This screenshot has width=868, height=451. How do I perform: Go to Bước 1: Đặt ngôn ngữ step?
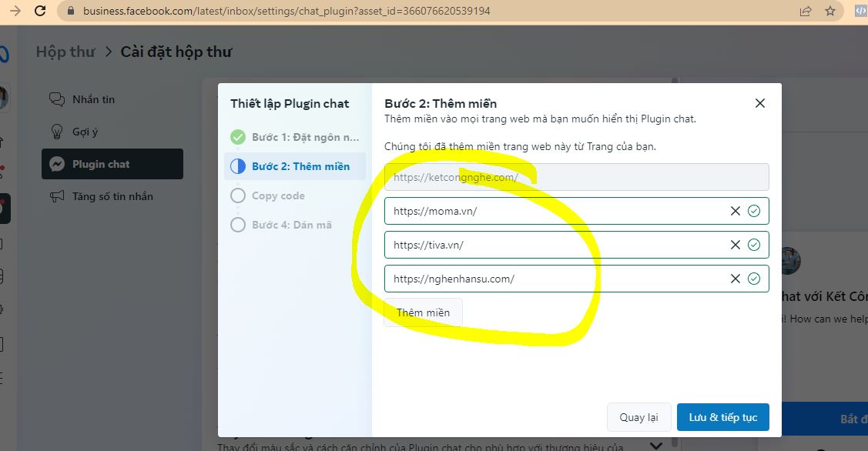point(304,137)
